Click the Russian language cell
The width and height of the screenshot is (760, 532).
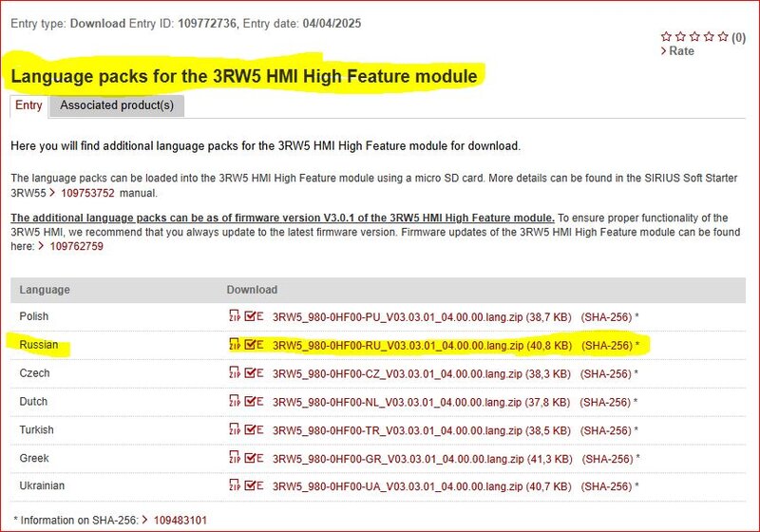tap(39, 345)
